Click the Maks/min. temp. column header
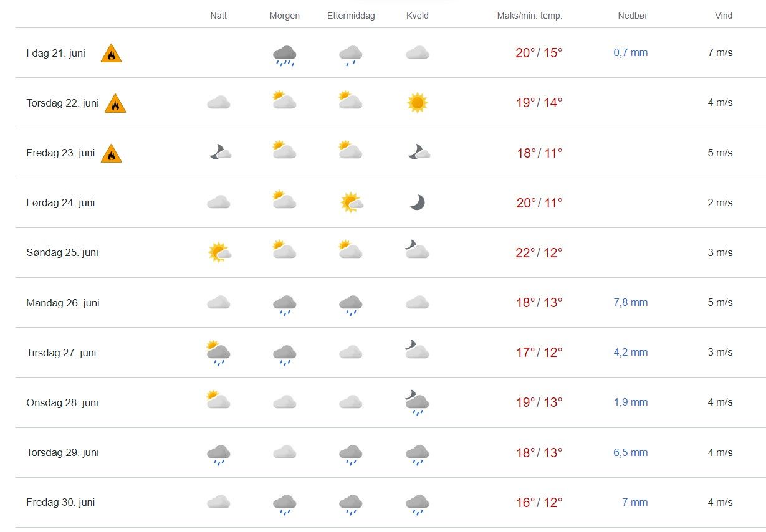 pyautogui.click(x=529, y=16)
